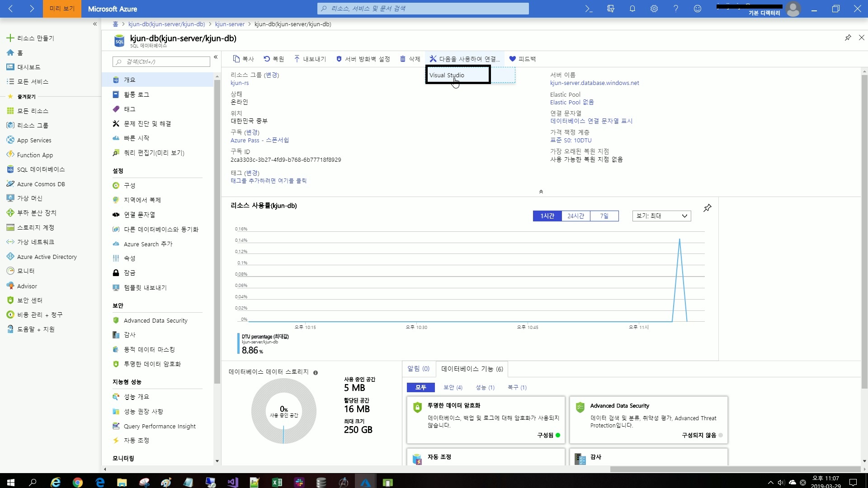Click the feedback smiley icon
This screenshot has width=868, height=488.
click(697, 9)
